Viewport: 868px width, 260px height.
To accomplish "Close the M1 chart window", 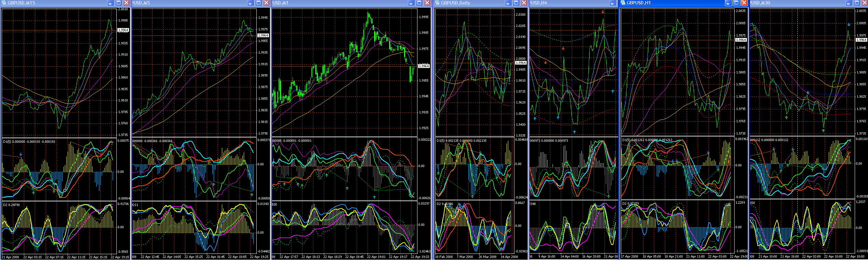I will [x=427, y=3].
